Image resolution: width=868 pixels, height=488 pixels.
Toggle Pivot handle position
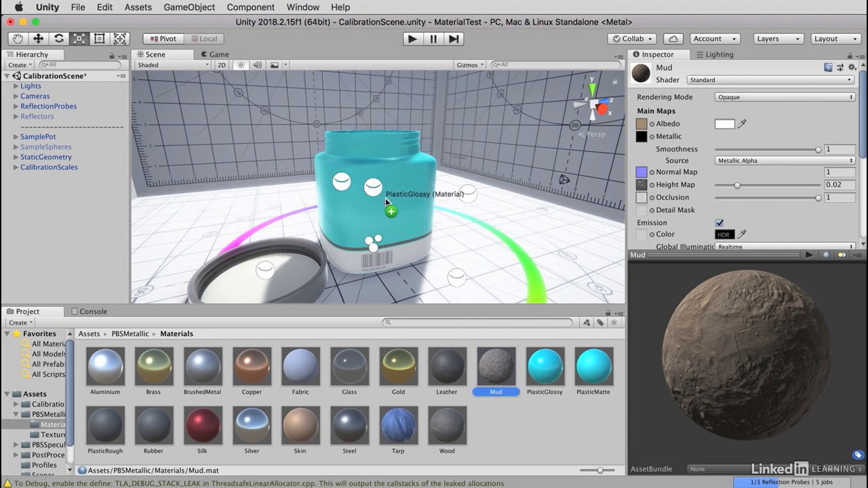pyautogui.click(x=163, y=39)
